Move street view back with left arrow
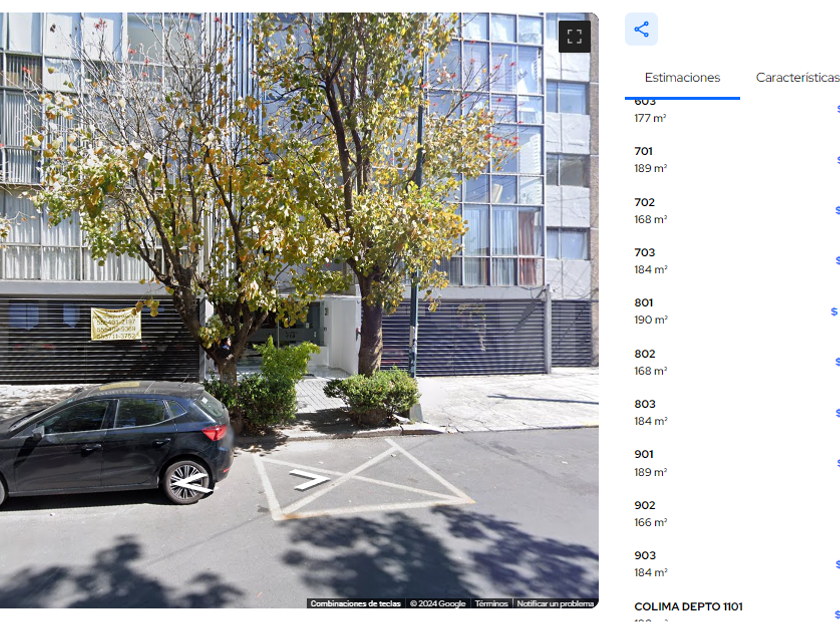This screenshot has width=840, height=630. tap(193, 482)
